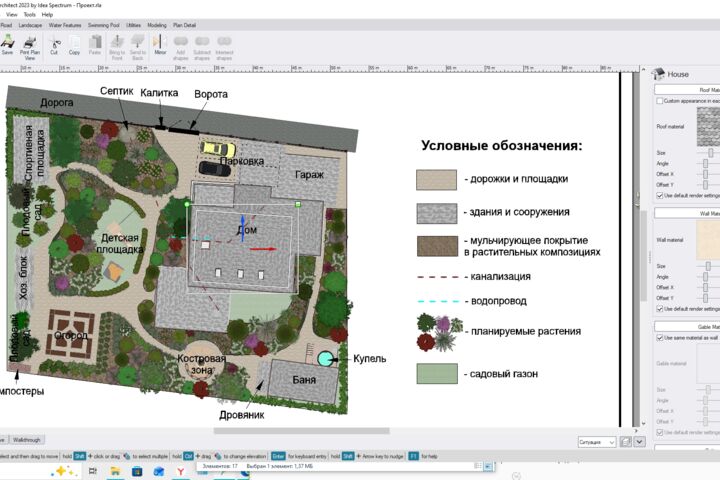Image resolution: width=720 pixels, height=480 pixels.
Task: Click the Walkthrough view button
Action: click(x=26, y=440)
